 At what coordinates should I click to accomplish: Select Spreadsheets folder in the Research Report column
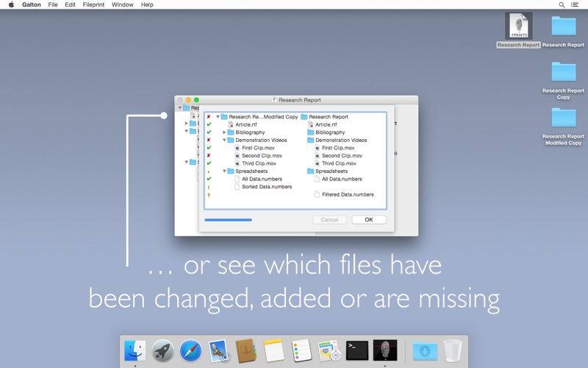click(327, 171)
